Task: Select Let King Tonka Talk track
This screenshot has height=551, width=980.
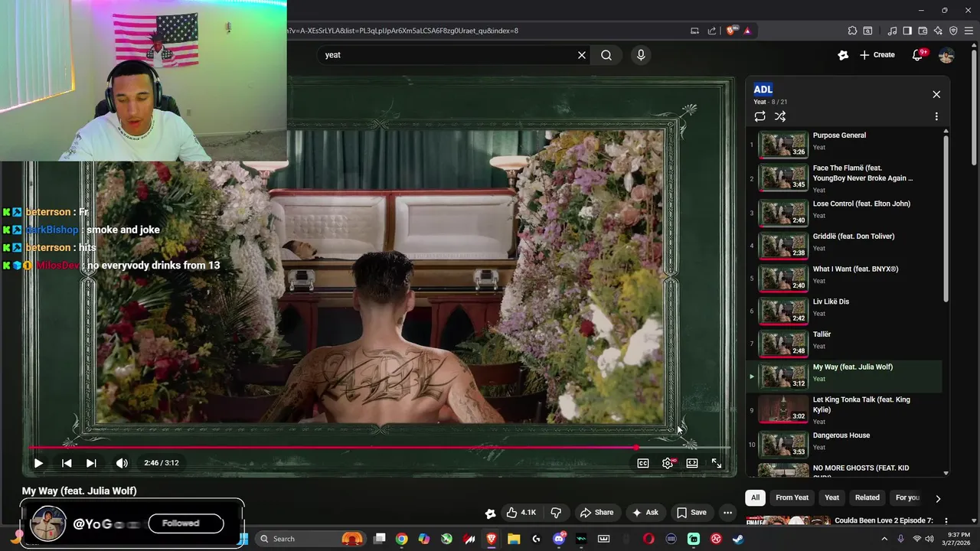Action: [x=844, y=410]
